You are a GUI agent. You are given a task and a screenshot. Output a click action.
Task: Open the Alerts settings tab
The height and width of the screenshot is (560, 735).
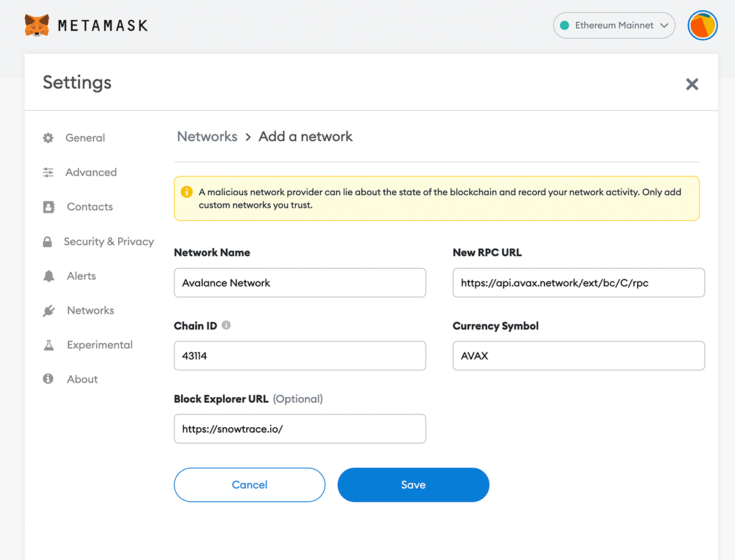pyautogui.click(x=81, y=276)
